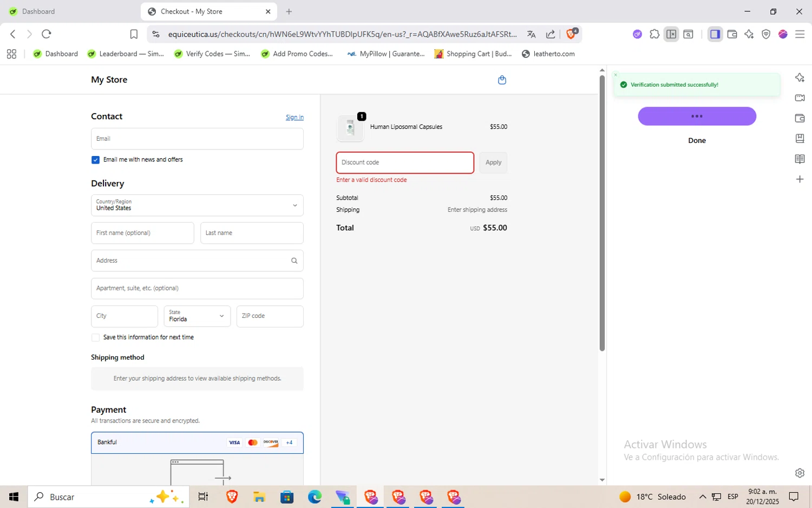Click the magnifier icon in Address field
This screenshot has height=508, width=812.
click(x=294, y=260)
